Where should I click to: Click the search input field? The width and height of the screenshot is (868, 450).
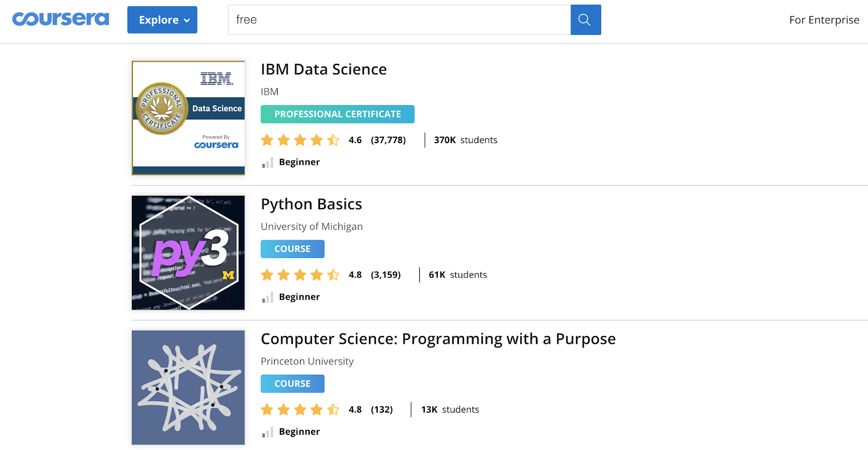[x=399, y=20]
